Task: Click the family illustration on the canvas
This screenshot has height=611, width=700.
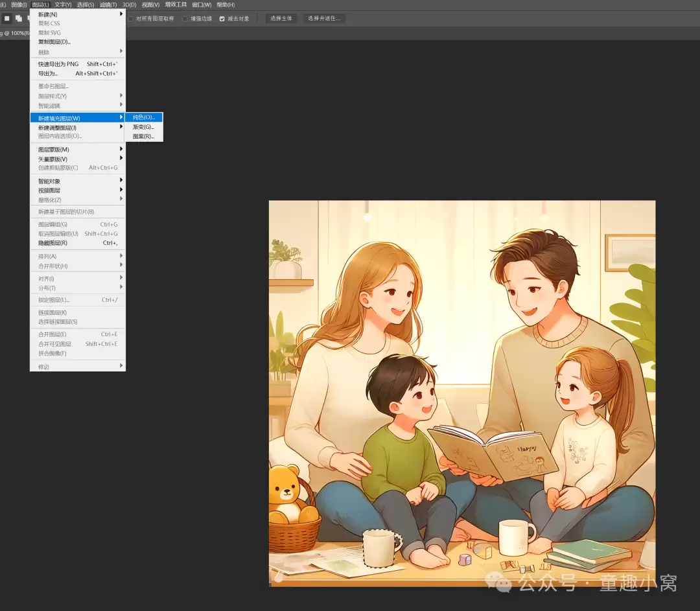Action: pos(462,393)
